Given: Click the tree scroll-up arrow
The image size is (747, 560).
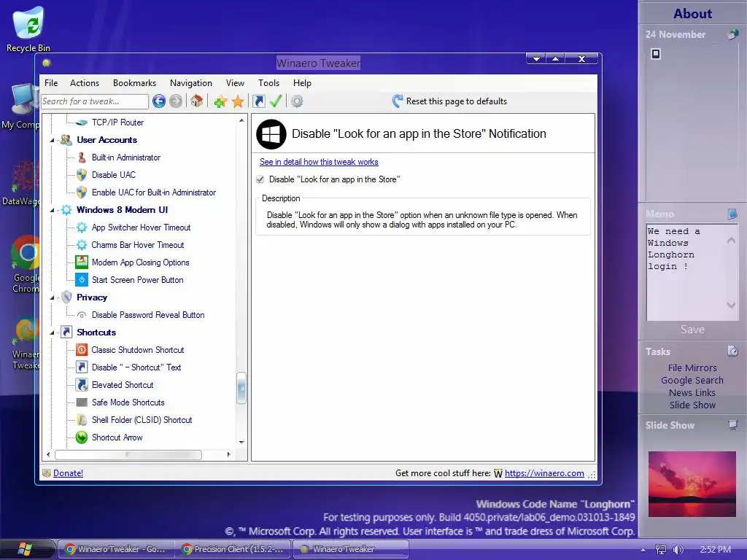Looking at the screenshot, I should pos(241,120).
